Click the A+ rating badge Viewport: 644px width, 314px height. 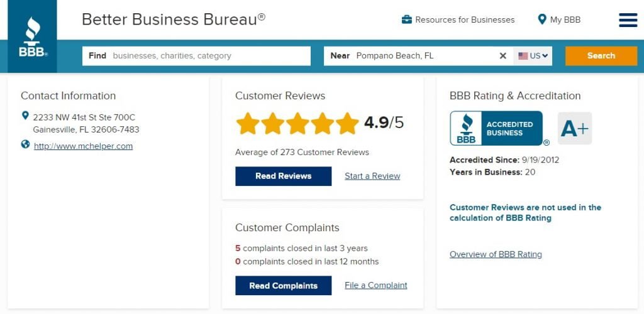pyautogui.click(x=574, y=129)
